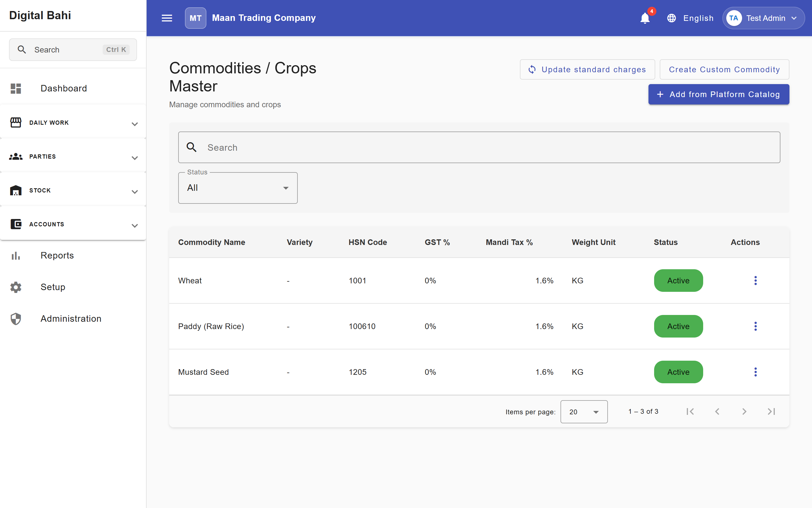Open actions menu for Wheat row
812x508 pixels.
[x=755, y=281]
